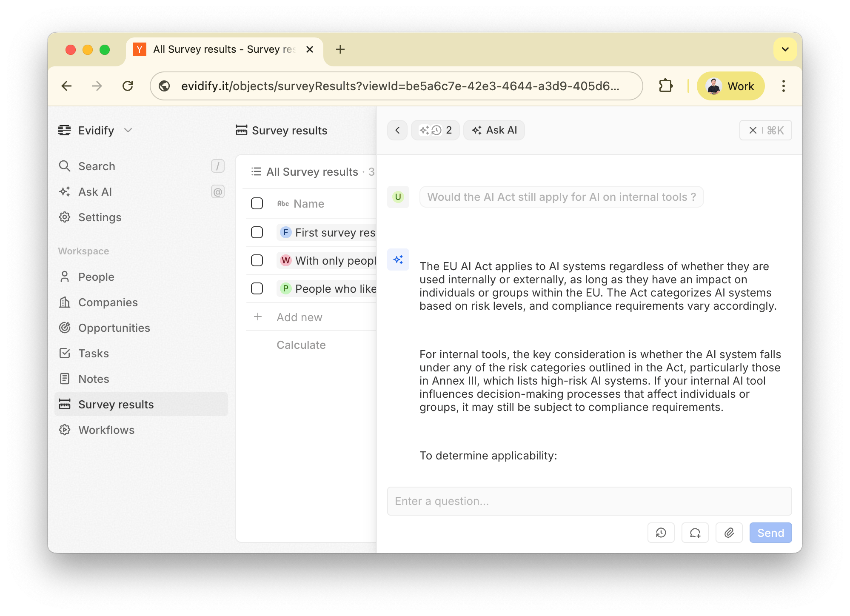Click the site info icon in address bar
This screenshot has width=850, height=616.
pos(164,86)
